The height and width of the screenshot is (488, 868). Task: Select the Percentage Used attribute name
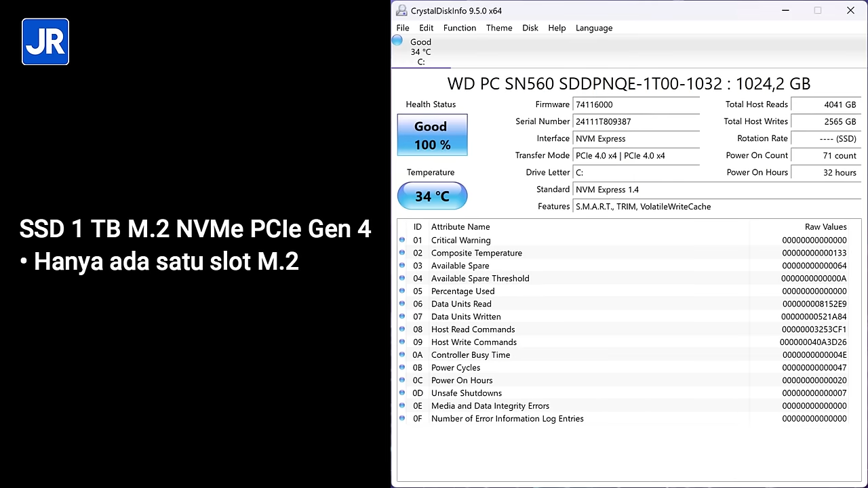[463, 291]
